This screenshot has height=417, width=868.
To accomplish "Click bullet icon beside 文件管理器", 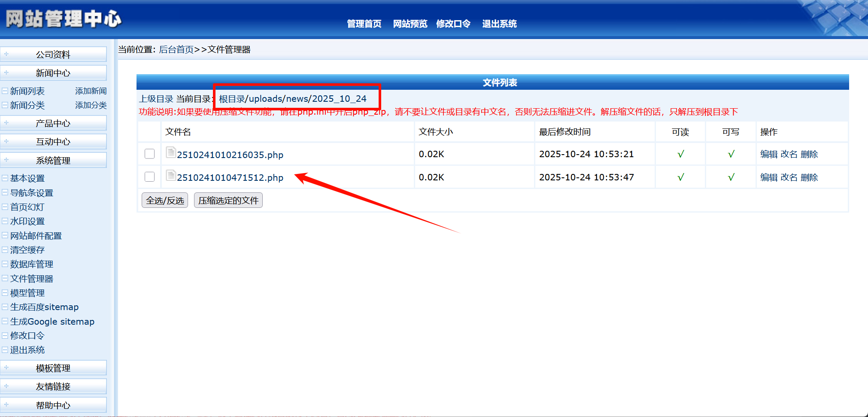I will (x=5, y=278).
